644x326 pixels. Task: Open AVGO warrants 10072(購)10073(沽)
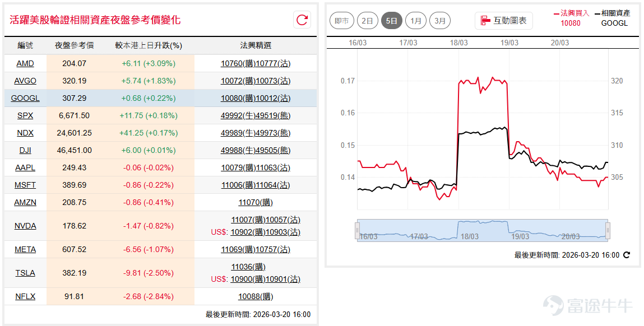pyautogui.click(x=256, y=81)
